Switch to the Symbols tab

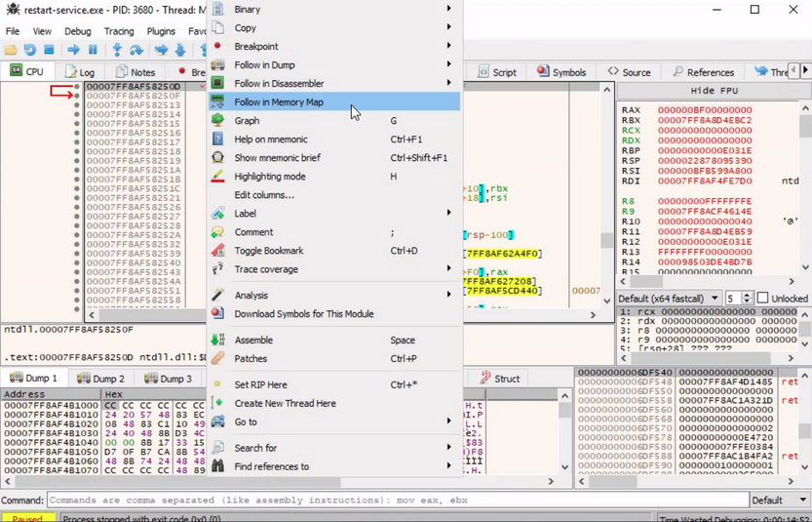pyautogui.click(x=561, y=72)
